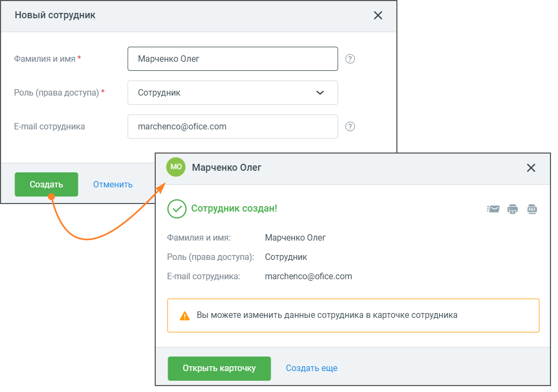The image size is (558, 392).
Task: Click the Фамилия и имя: summary label
Action: (x=199, y=238)
